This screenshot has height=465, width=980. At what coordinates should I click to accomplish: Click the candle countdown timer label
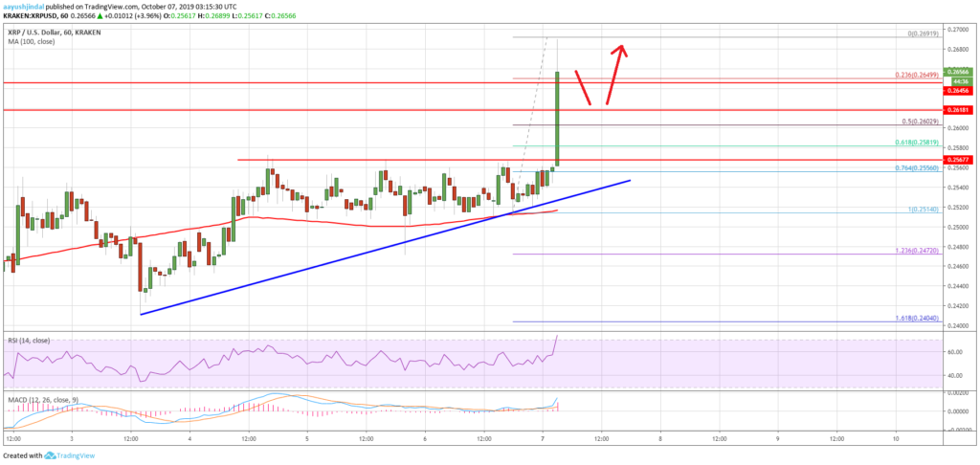(x=959, y=80)
